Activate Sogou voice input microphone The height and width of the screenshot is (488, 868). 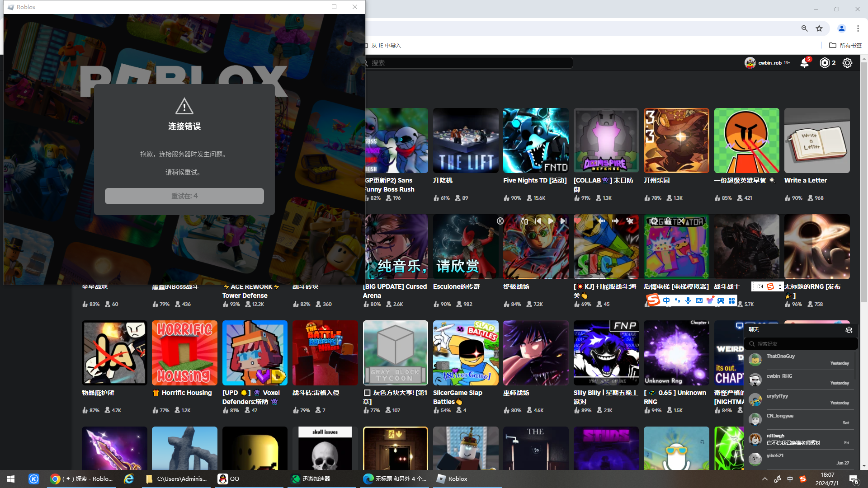(688, 300)
